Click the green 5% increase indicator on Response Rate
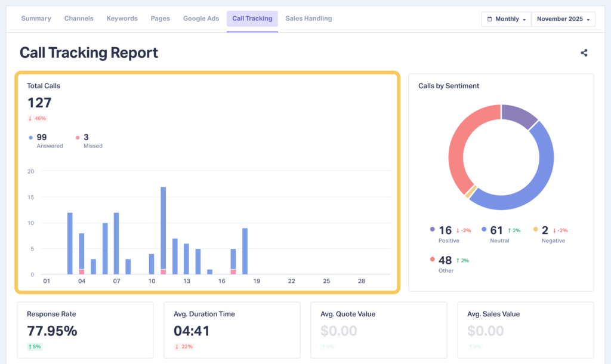Viewport: 611px width, 364px height. coord(33,346)
